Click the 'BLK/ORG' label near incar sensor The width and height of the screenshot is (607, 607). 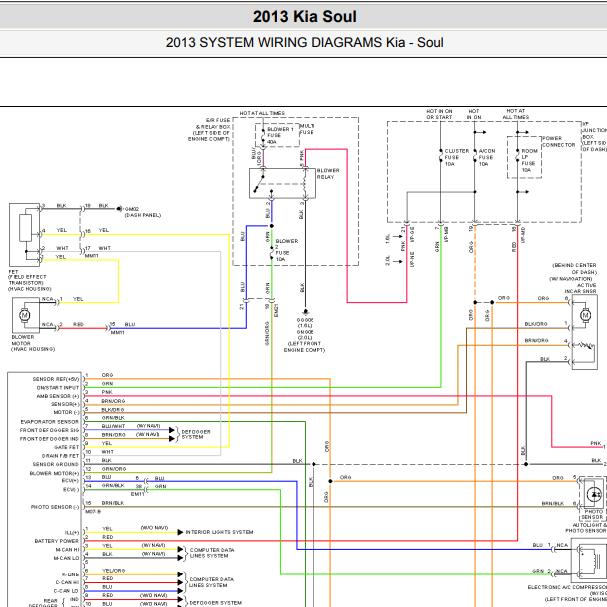(536, 324)
